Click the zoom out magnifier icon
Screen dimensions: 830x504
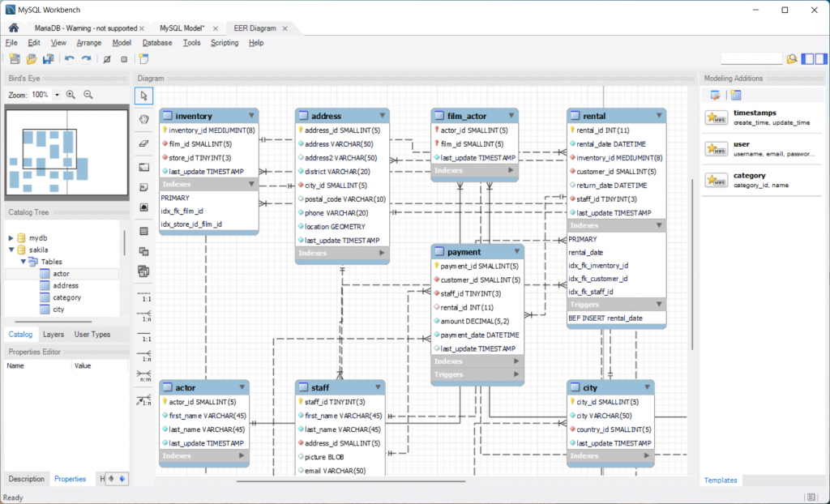click(88, 95)
